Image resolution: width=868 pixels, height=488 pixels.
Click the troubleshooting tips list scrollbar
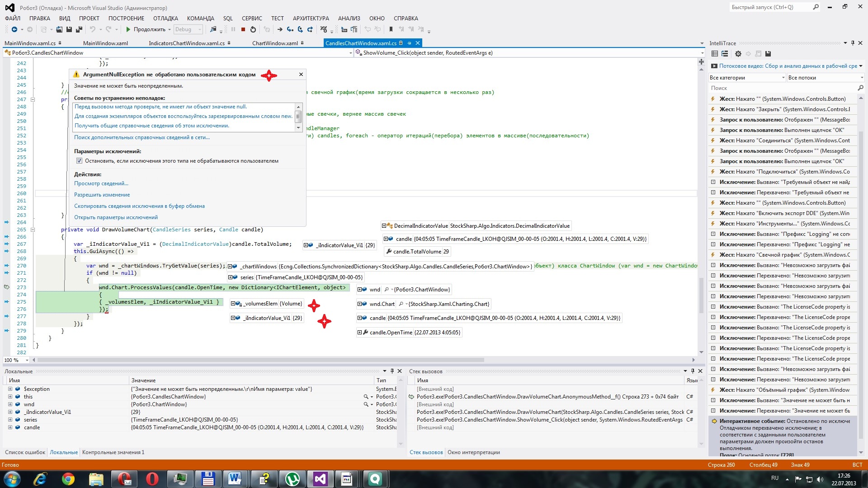[x=298, y=117]
